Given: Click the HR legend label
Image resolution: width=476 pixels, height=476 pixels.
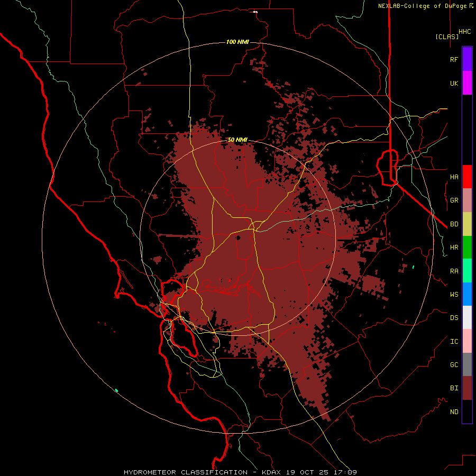Looking at the screenshot, I should point(454,248).
